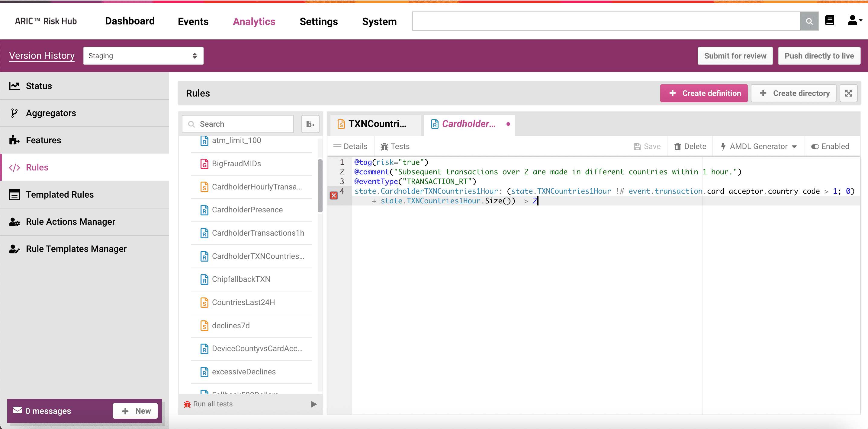
Task: Toggle the Enabled switch for this rule
Action: (x=815, y=147)
